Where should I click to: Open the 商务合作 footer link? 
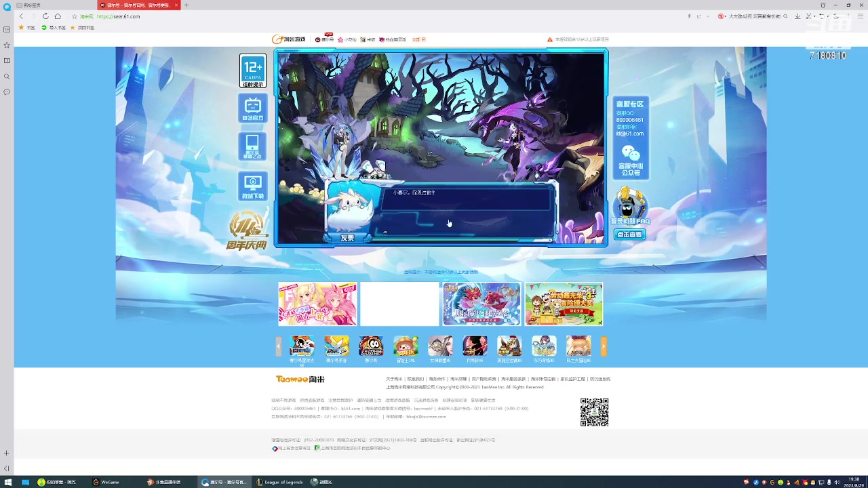tap(437, 379)
